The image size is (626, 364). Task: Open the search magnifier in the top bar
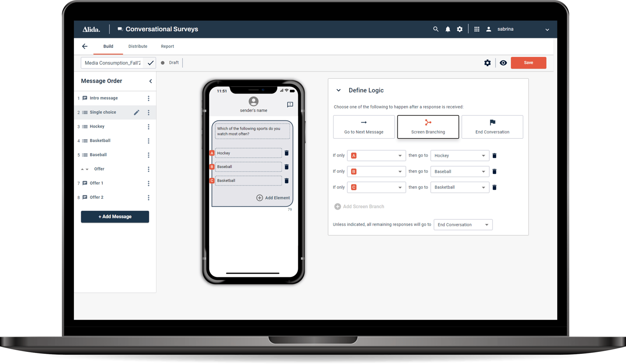(435, 29)
